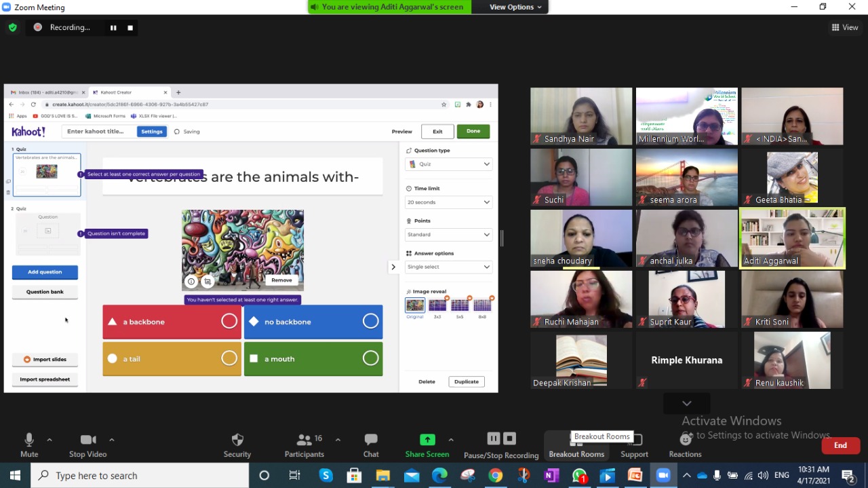868x488 pixels.
Task: Mark 'a mouth' as the correct answer
Action: (x=370, y=358)
